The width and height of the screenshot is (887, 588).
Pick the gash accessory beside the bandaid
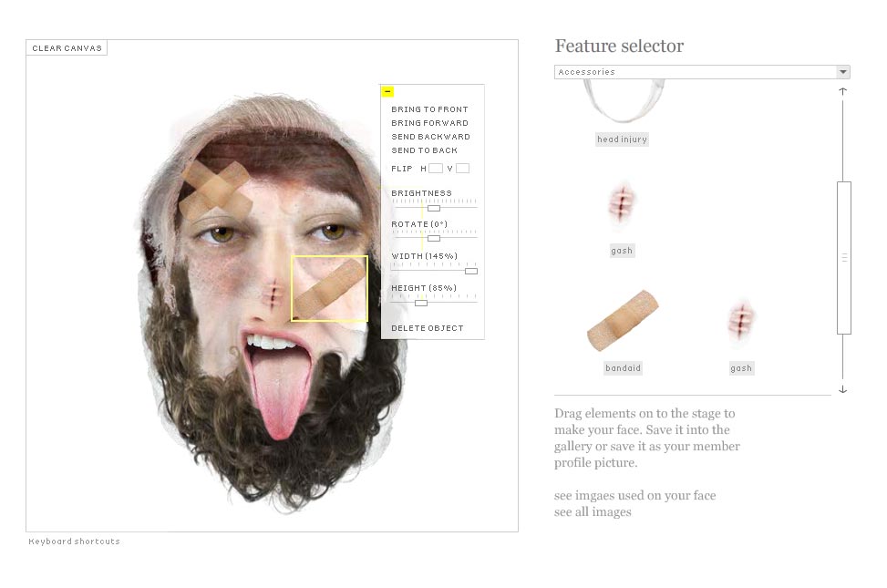pyautogui.click(x=741, y=321)
